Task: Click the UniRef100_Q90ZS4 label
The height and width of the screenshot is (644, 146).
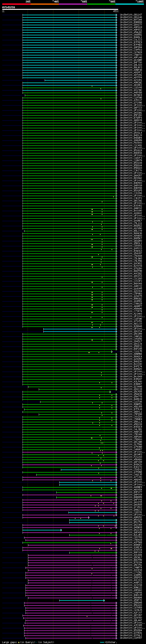Action: [131, 331]
